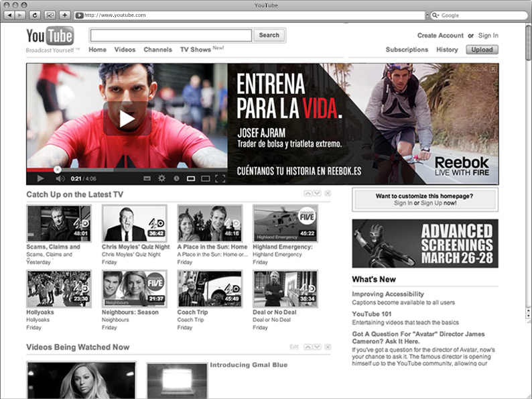
Task: Open A Place in the Sun thumbnail
Action: (210, 223)
